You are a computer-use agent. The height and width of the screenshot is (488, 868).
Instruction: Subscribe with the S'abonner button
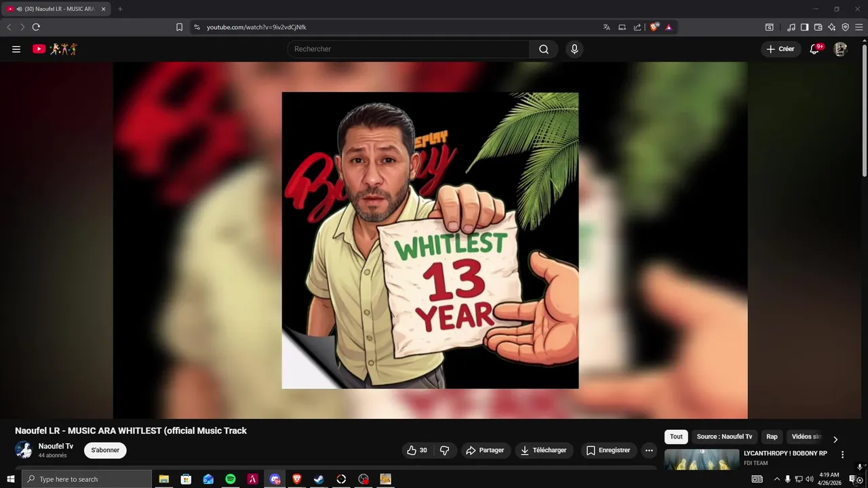pos(105,450)
